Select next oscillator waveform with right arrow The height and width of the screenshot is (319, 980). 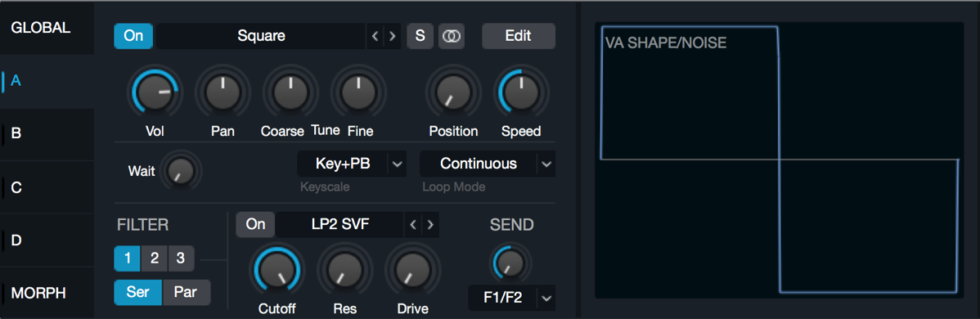tap(392, 36)
